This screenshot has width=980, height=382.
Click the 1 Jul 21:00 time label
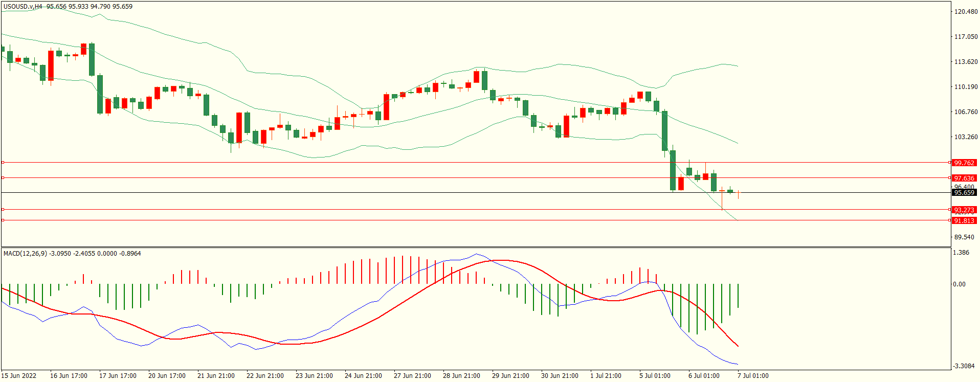pyautogui.click(x=606, y=376)
